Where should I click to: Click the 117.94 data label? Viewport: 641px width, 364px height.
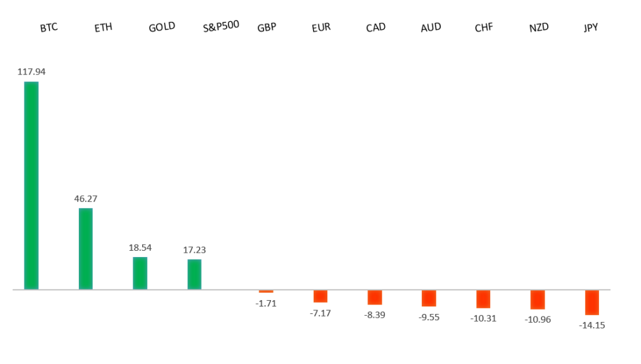[x=31, y=72]
